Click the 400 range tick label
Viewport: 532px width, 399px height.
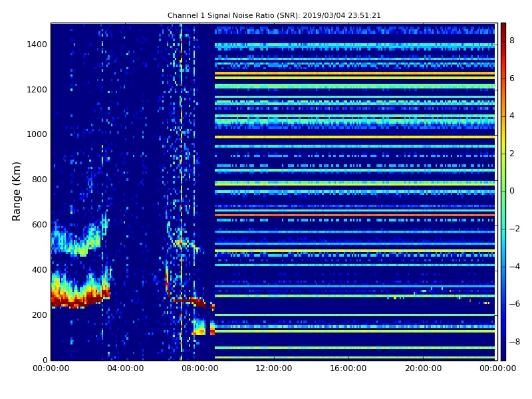[39, 270]
